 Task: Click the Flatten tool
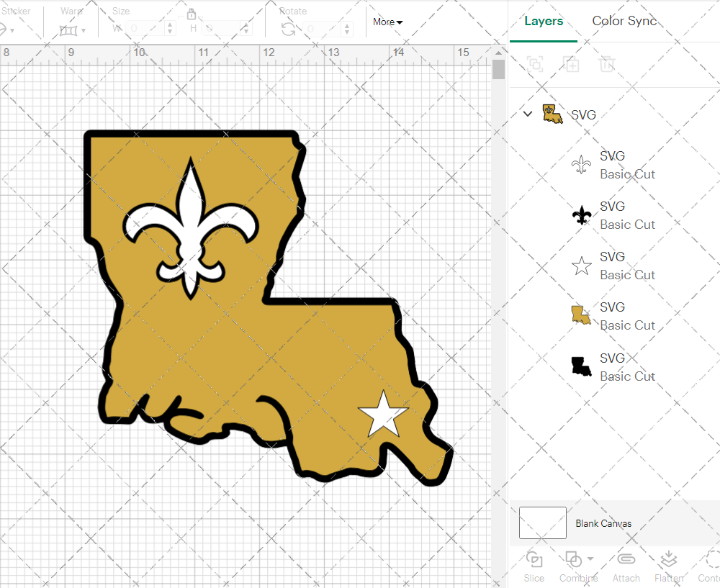point(669,565)
